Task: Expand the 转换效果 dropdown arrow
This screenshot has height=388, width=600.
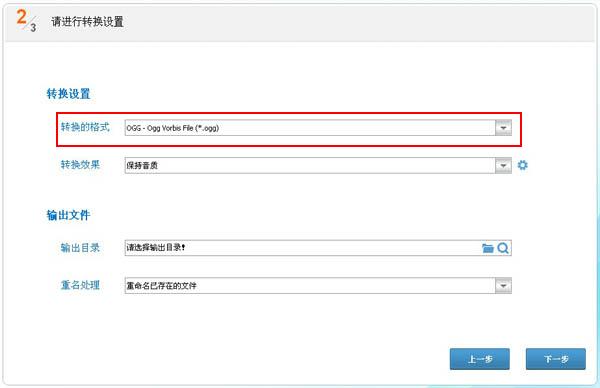Action: [x=503, y=165]
